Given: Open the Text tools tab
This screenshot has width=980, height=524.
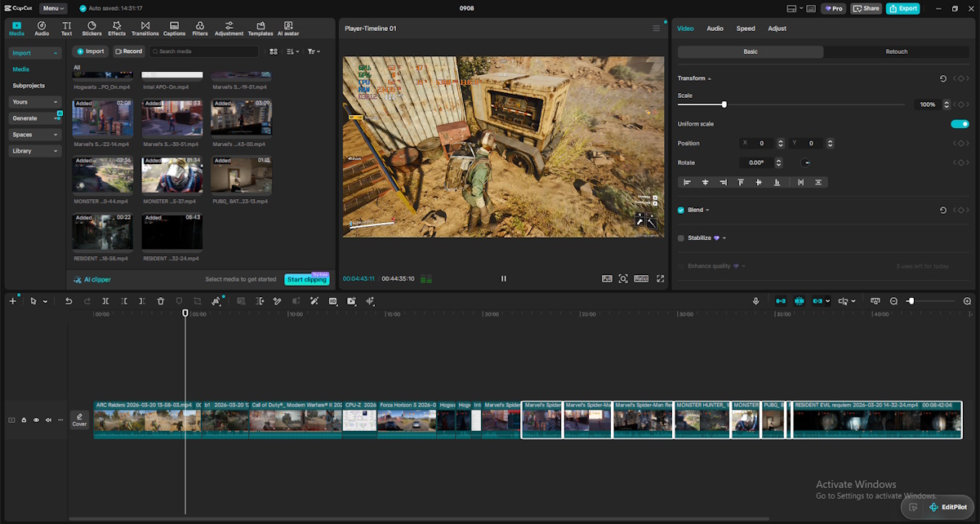Looking at the screenshot, I should [66, 29].
